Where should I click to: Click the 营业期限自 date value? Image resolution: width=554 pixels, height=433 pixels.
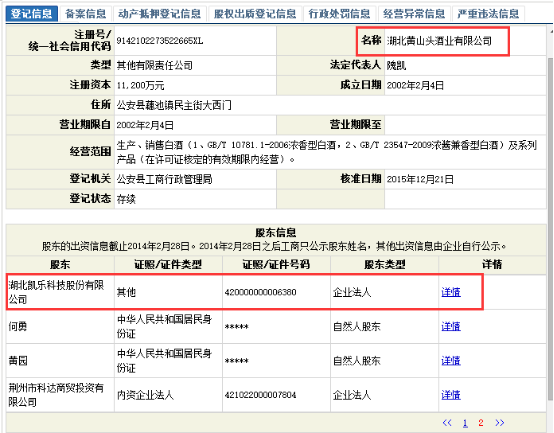pos(145,125)
